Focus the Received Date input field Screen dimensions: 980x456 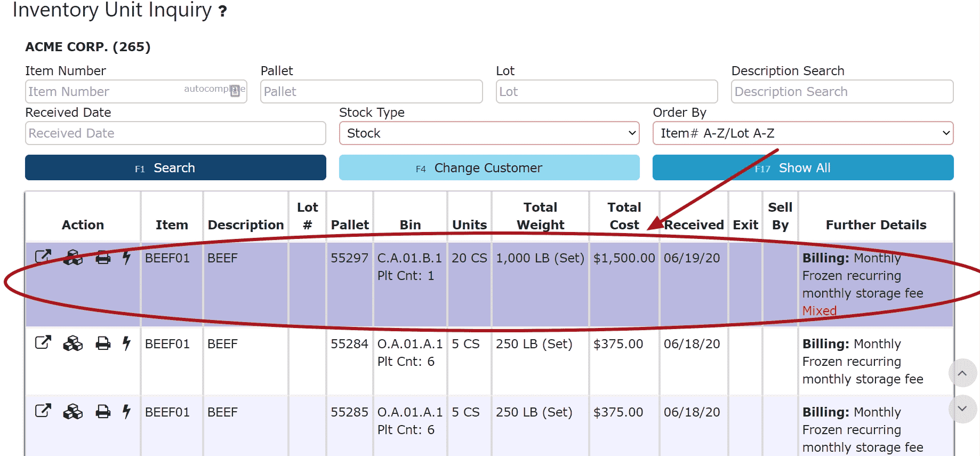pos(175,133)
